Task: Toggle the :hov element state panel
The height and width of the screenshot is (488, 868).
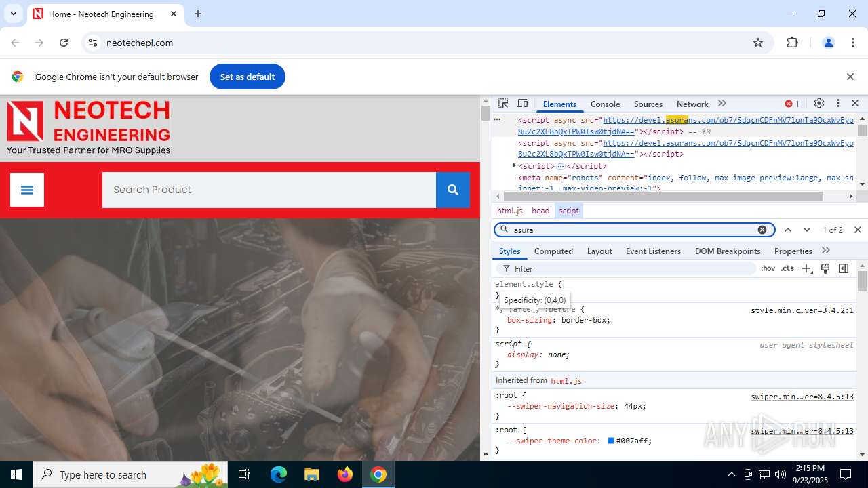Action: (768, 268)
